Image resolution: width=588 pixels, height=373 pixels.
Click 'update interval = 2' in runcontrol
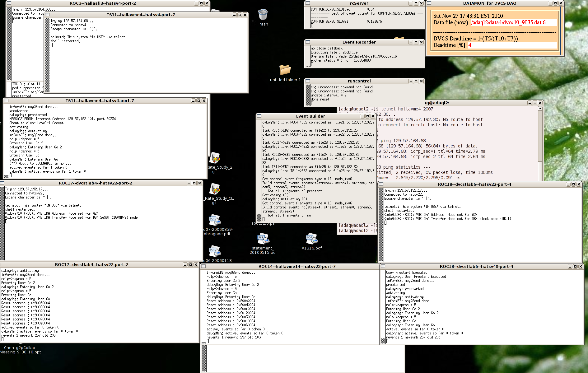point(329,95)
